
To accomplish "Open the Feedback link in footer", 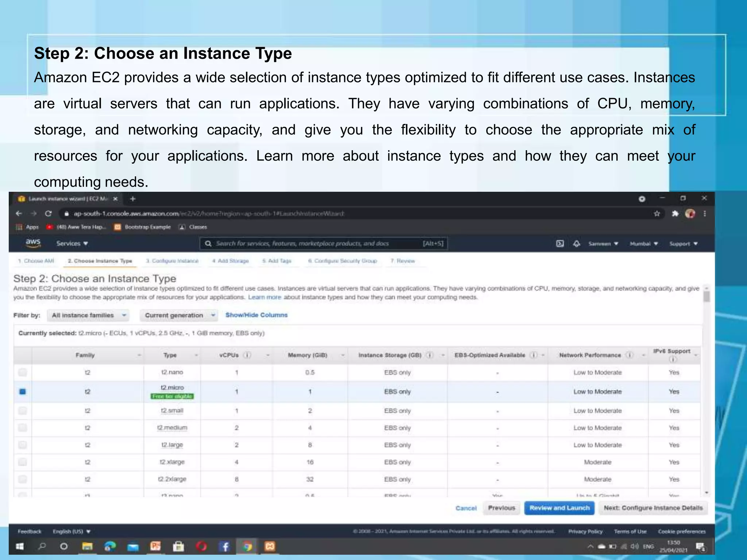I will click(30, 532).
